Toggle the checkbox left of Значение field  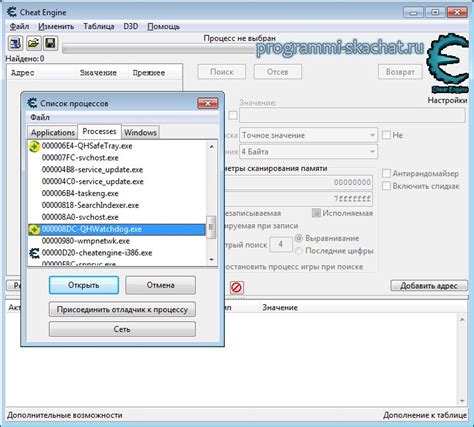(233, 115)
